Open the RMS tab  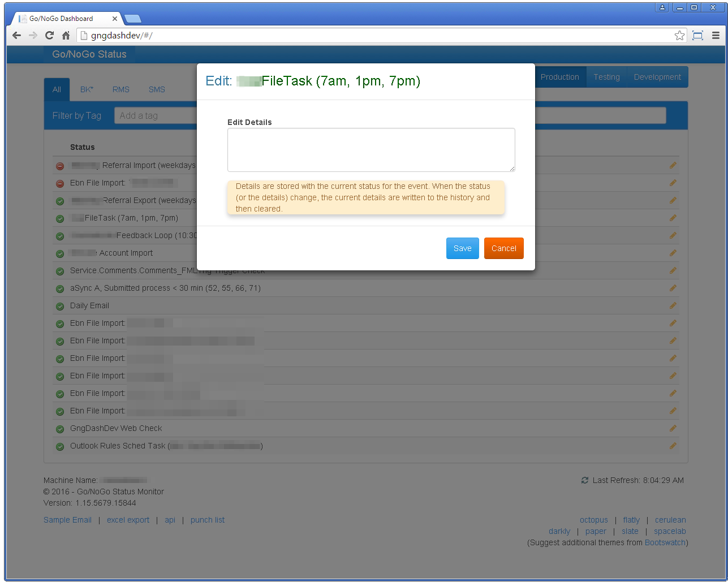(120, 89)
